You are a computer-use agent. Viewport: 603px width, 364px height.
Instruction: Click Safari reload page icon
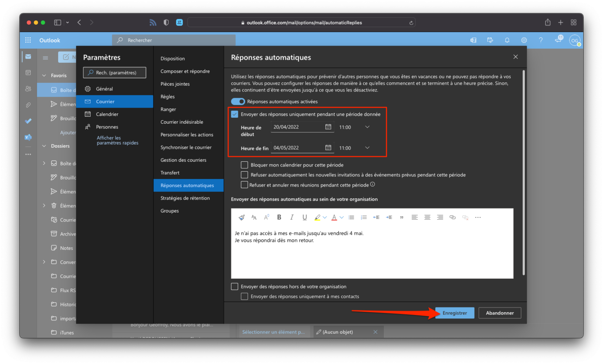[411, 23]
